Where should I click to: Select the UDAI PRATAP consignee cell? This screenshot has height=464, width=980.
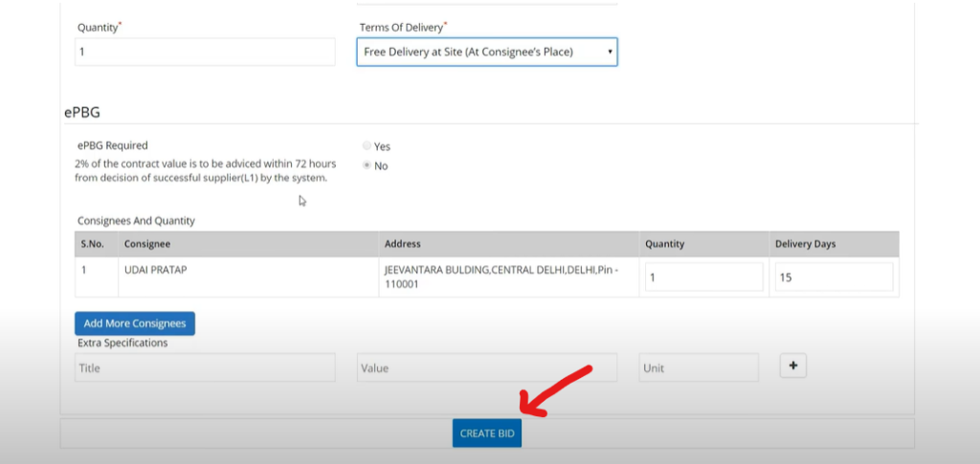[249, 276]
